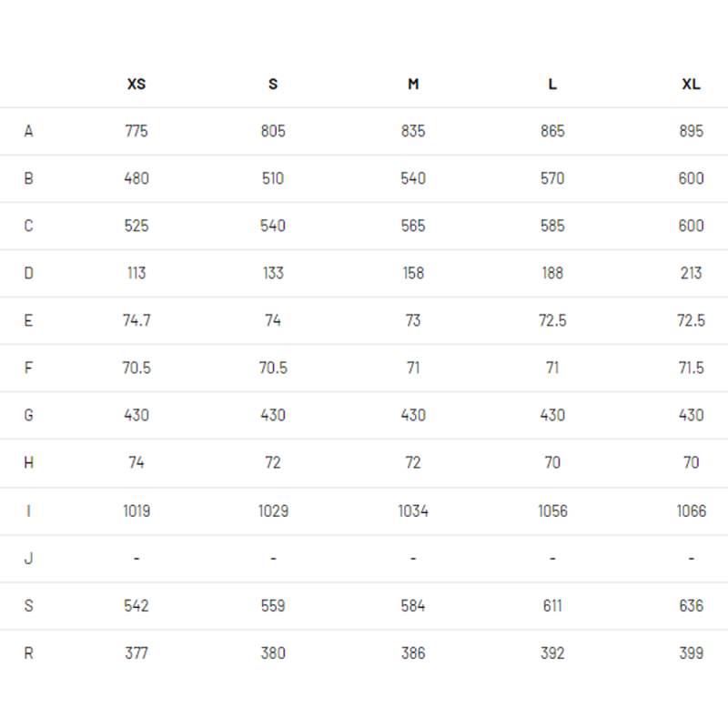Click row label J
Image resolution: width=728 pixels, height=728 pixels.
[x=28, y=558]
